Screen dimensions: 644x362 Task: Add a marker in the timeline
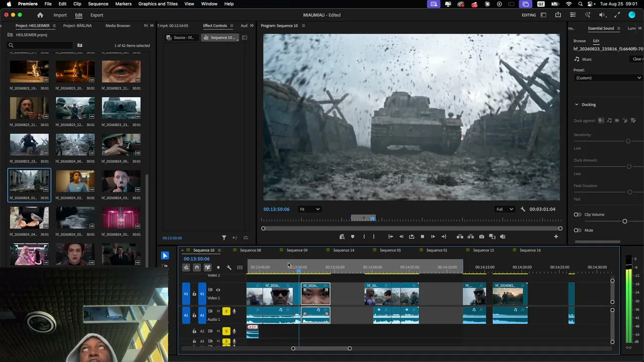218,267
